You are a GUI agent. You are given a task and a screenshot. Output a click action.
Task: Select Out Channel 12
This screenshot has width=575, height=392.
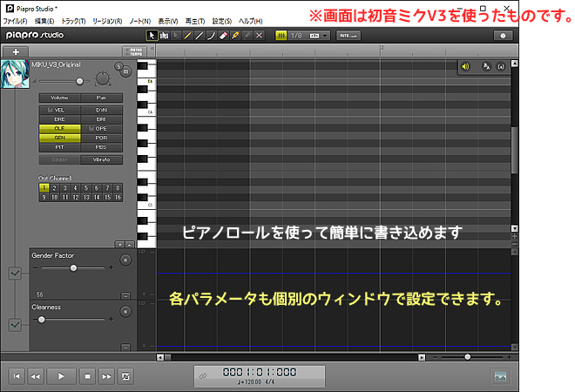click(76, 197)
